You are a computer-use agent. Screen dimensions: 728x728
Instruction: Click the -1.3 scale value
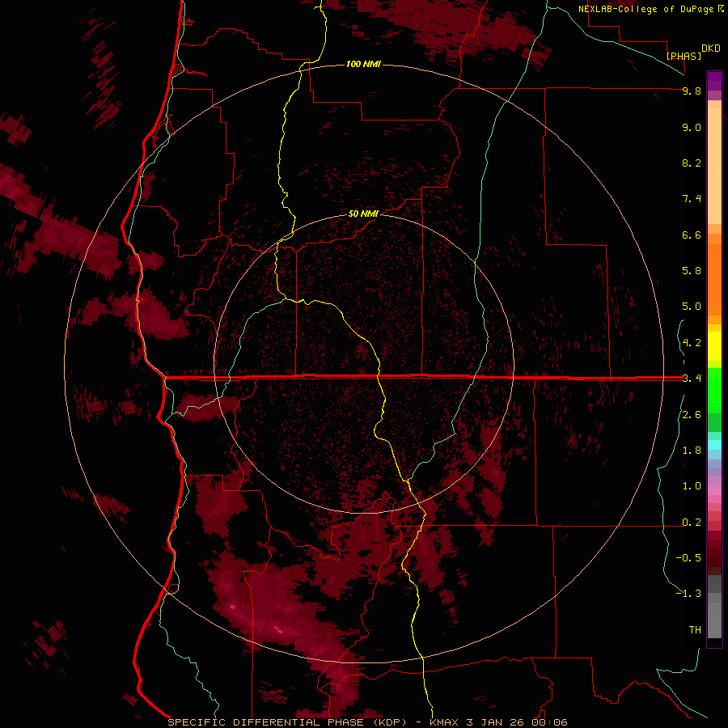tap(688, 594)
